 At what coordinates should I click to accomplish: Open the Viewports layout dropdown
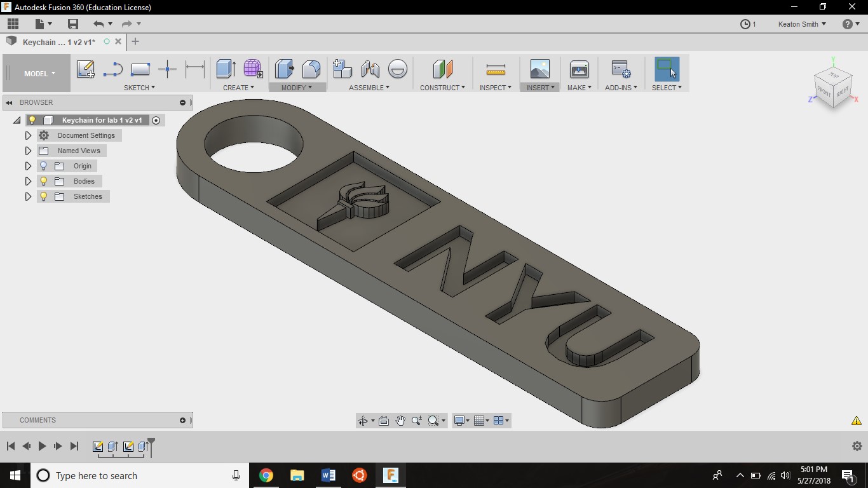tap(501, 421)
